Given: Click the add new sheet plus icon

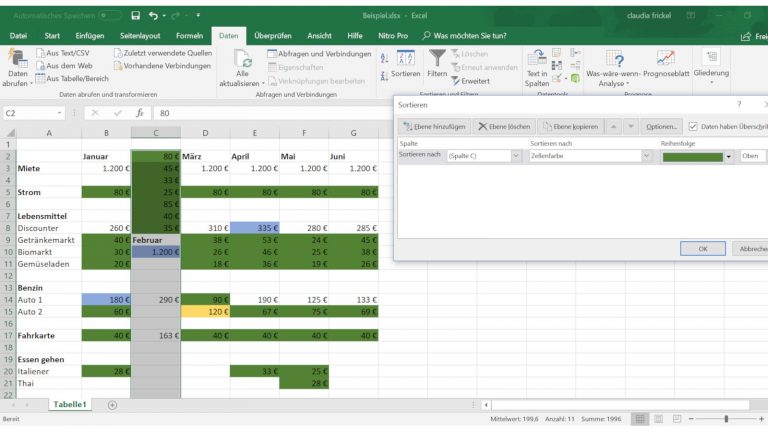Looking at the screenshot, I should coord(112,404).
